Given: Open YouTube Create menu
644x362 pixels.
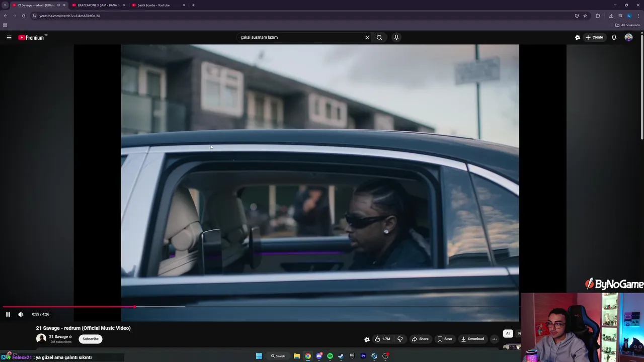Looking at the screenshot, I should 594,37.
